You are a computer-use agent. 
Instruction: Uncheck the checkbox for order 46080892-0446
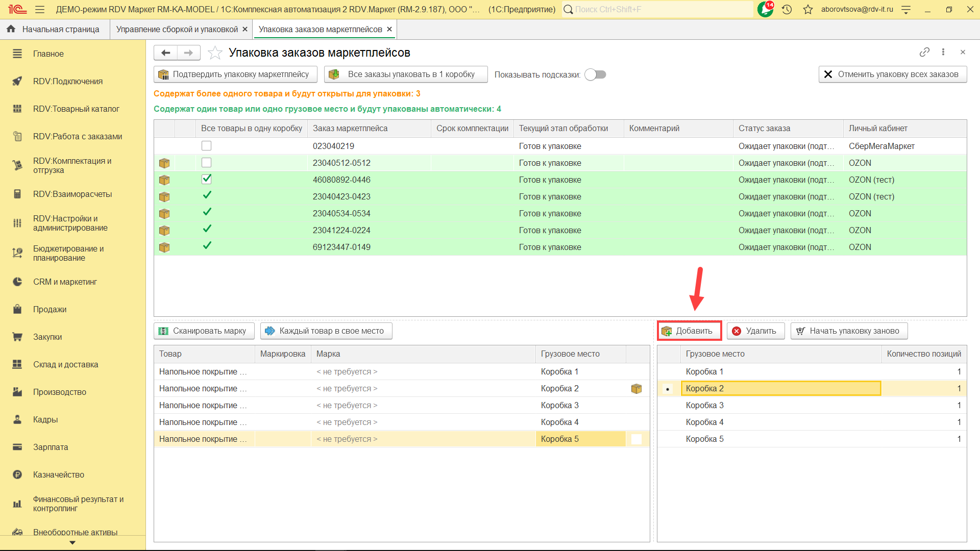(206, 180)
